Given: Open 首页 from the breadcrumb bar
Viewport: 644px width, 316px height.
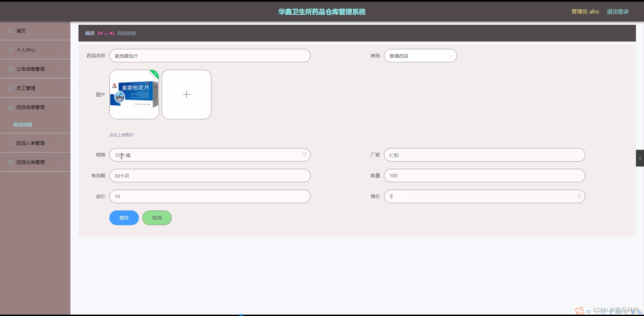Looking at the screenshot, I should [89, 33].
